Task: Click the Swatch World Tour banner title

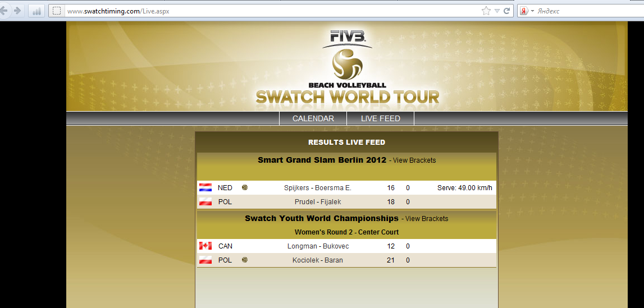Action: (x=348, y=98)
